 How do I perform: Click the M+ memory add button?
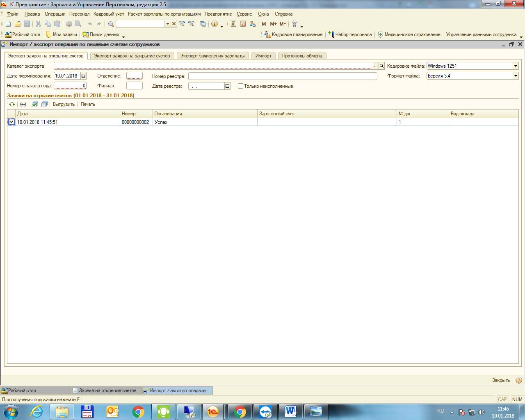pos(273,24)
